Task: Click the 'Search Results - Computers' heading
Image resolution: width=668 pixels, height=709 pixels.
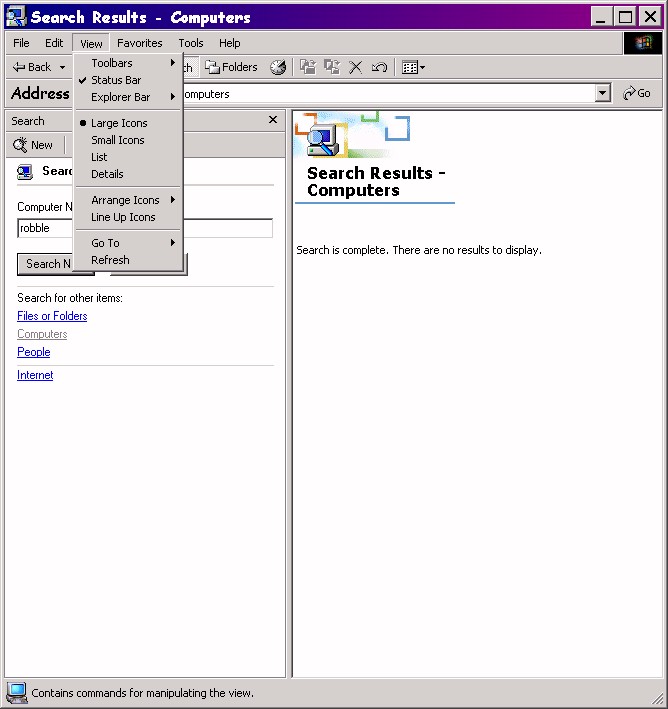Action: pyautogui.click(x=376, y=181)
